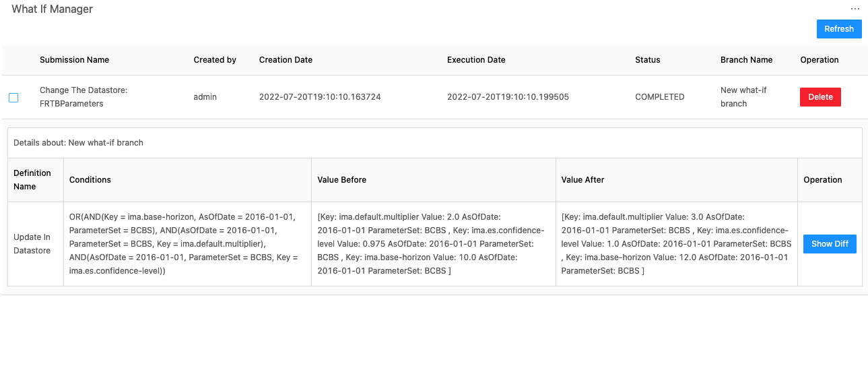Click the Status column header
The width and height of the screenshot is (868, 366).
[648, 60]
